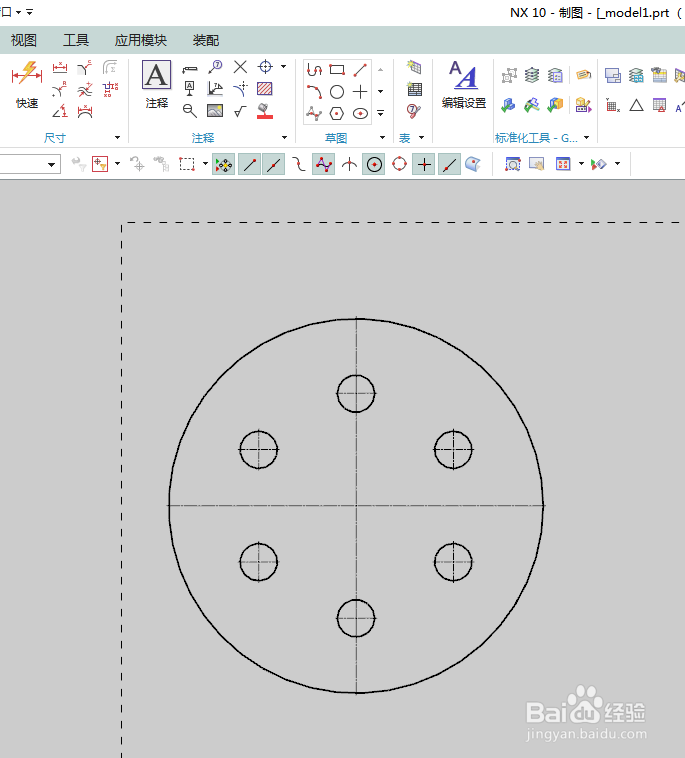Image resolution: width=685 pixels, height=758 pixels.
Task: Click the center mark crosshair icon
Action: coord(265,67)
